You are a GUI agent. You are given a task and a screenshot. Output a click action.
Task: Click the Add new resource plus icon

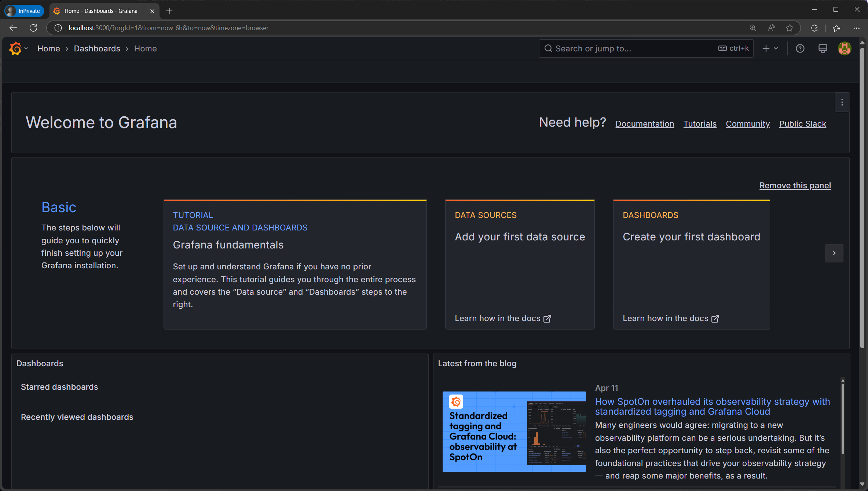point(766,48)
